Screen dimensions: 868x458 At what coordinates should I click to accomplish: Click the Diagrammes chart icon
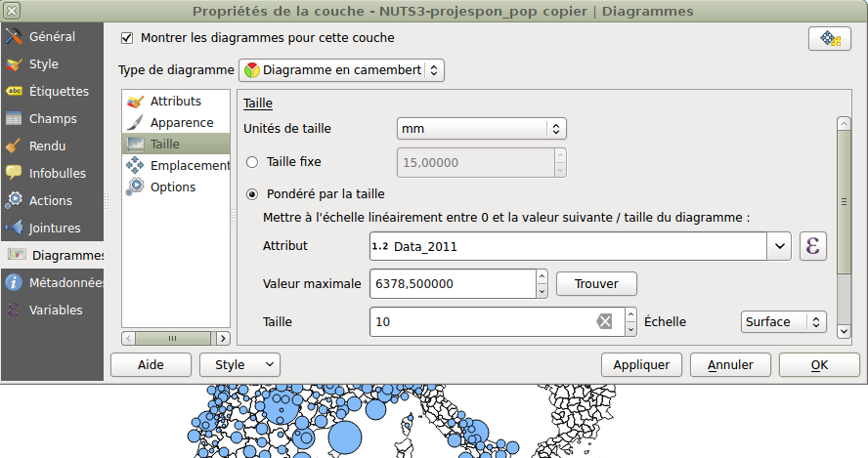tap(17, 255)
